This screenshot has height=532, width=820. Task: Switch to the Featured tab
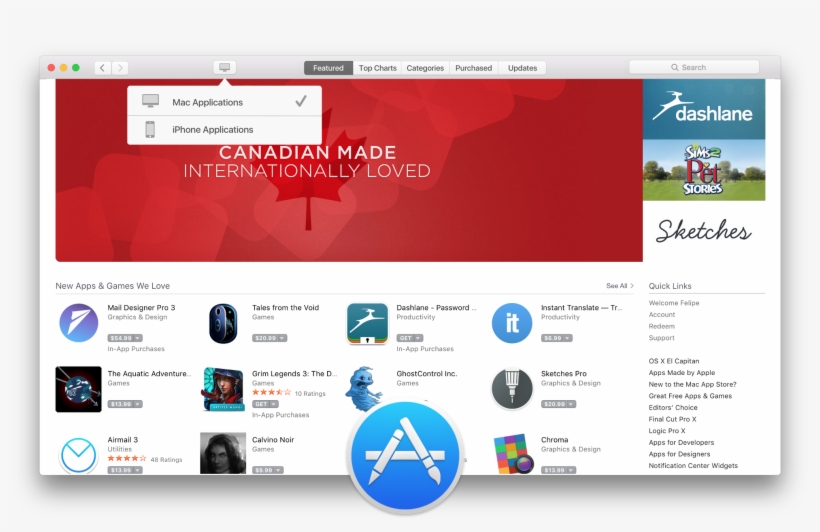(328, 68)
